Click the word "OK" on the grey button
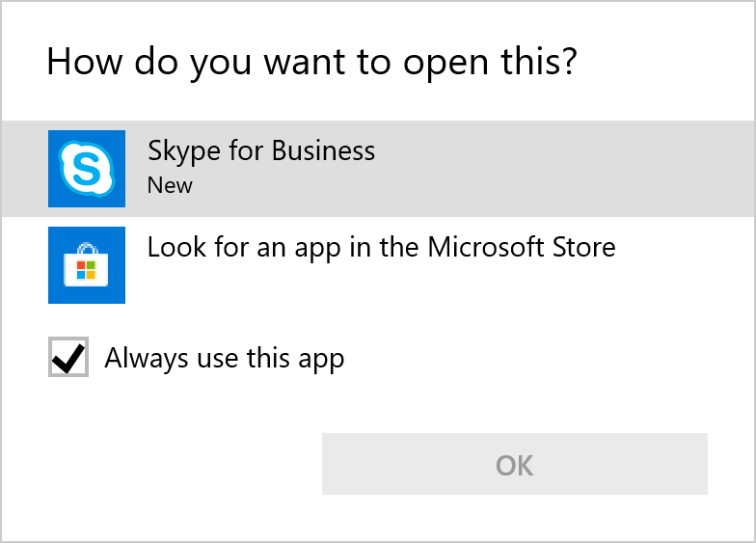 (514, 466)
